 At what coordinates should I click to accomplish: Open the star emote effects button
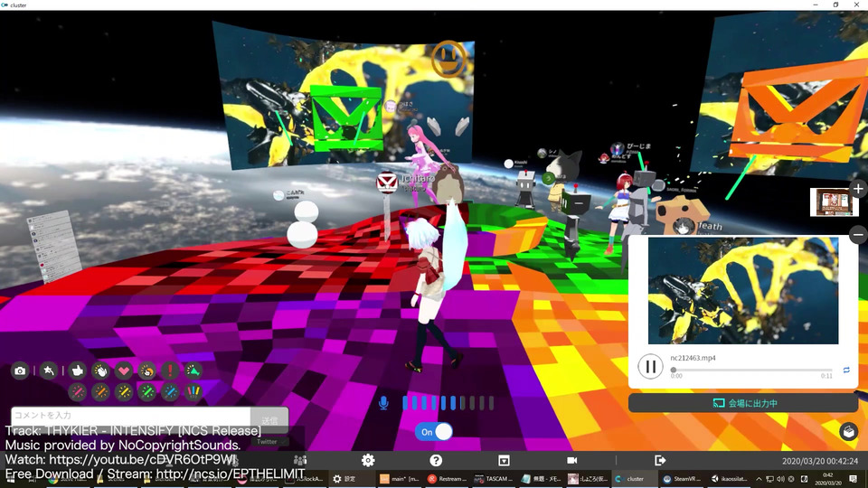[49, 371]
